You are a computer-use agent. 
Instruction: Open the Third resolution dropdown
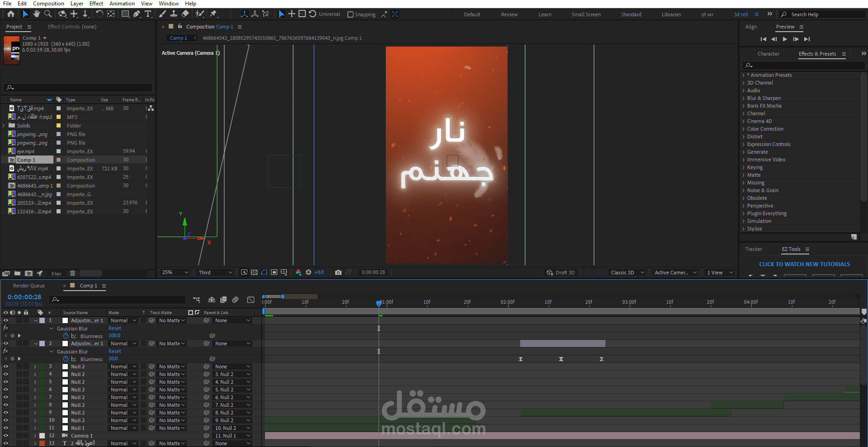(215, 272)
